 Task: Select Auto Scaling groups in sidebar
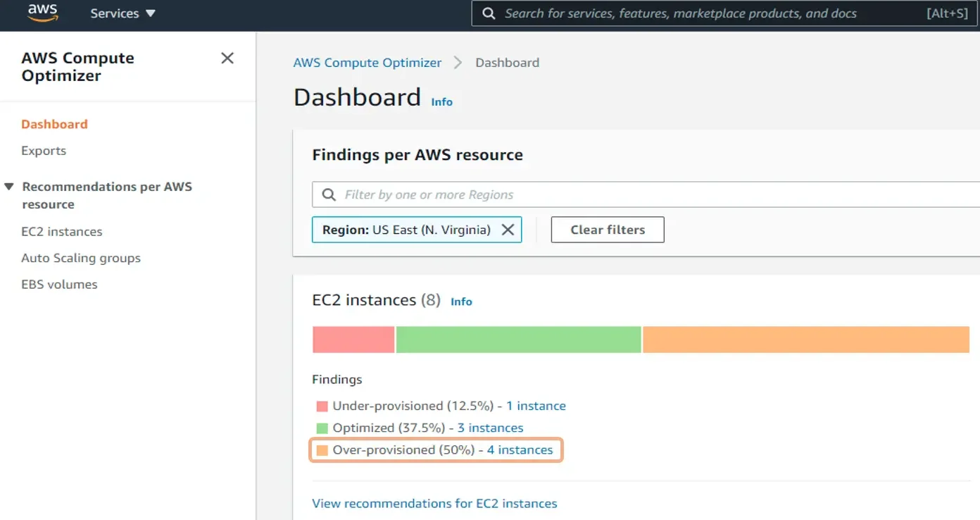click(81, 258)
